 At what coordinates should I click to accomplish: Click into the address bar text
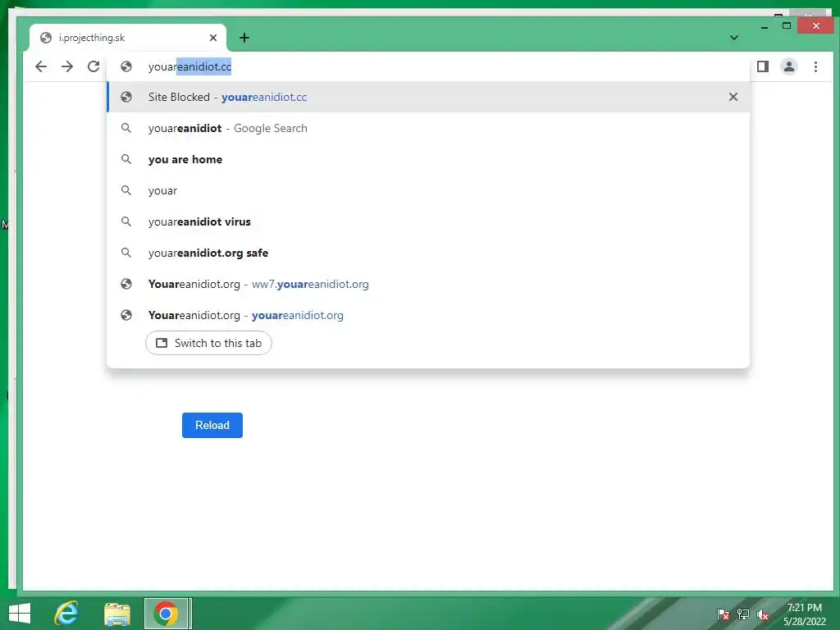click(189, 66)
